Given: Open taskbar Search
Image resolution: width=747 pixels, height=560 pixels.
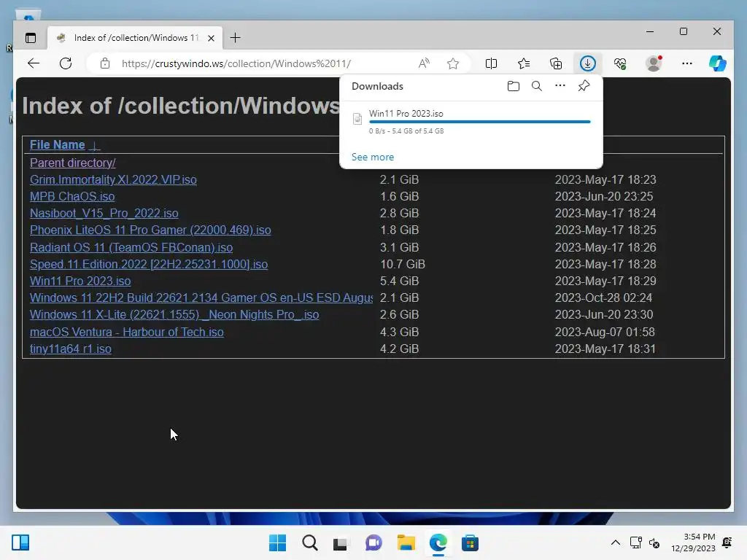Looking at the screenshot, I should click(x=309, y=542).
